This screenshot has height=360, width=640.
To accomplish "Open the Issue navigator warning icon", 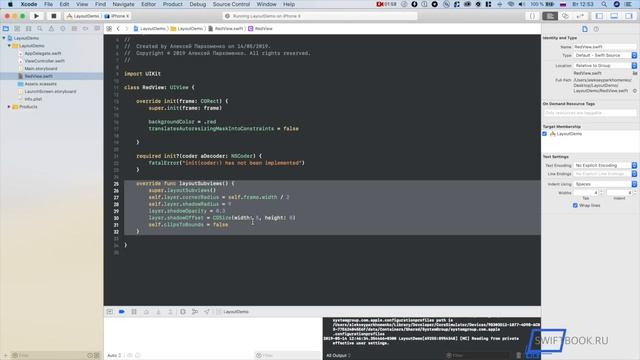I will tap(51, 29).
